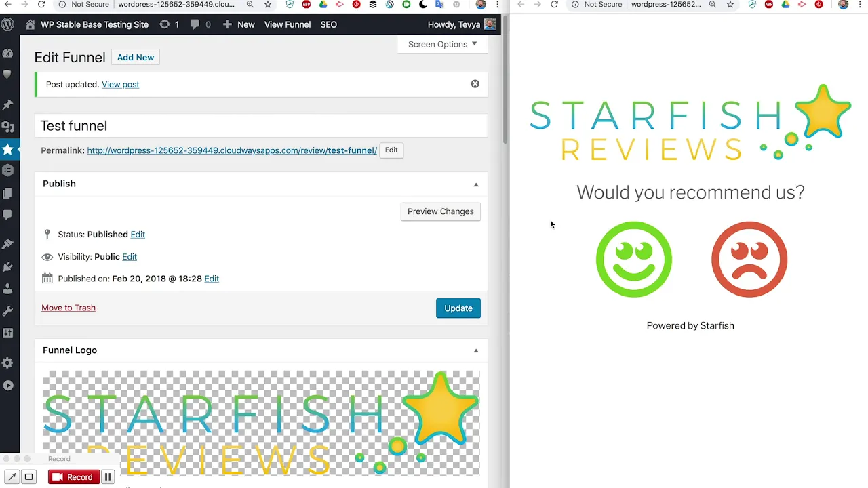
Task: Click the Starfish Reviews logo in preview
Action: [690, 123]
